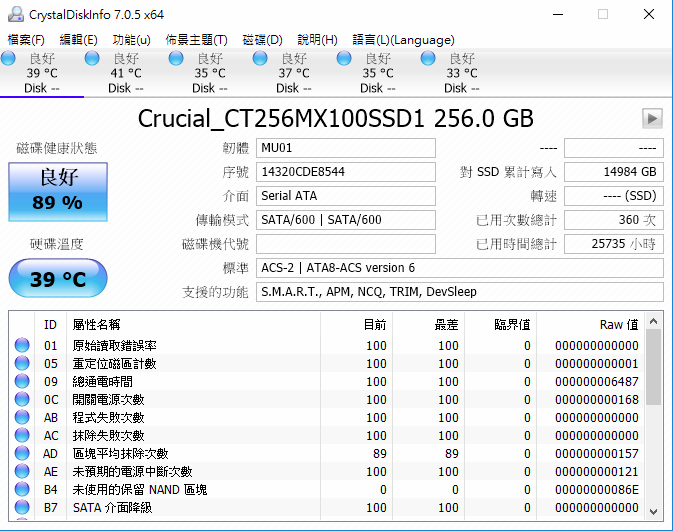Click the empty 磁碟機代號 field
673x531 pixels.
point(346,244)
